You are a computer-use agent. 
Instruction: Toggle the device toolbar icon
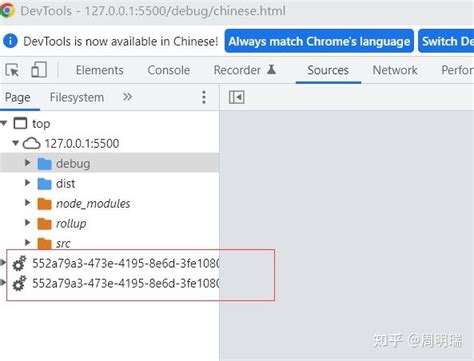(39, 70)
